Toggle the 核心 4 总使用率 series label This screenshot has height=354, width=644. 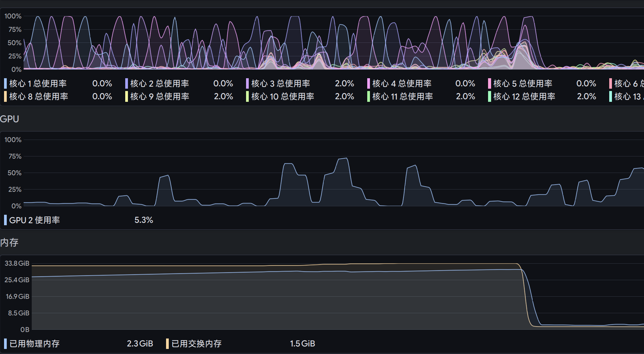[402, 83]
